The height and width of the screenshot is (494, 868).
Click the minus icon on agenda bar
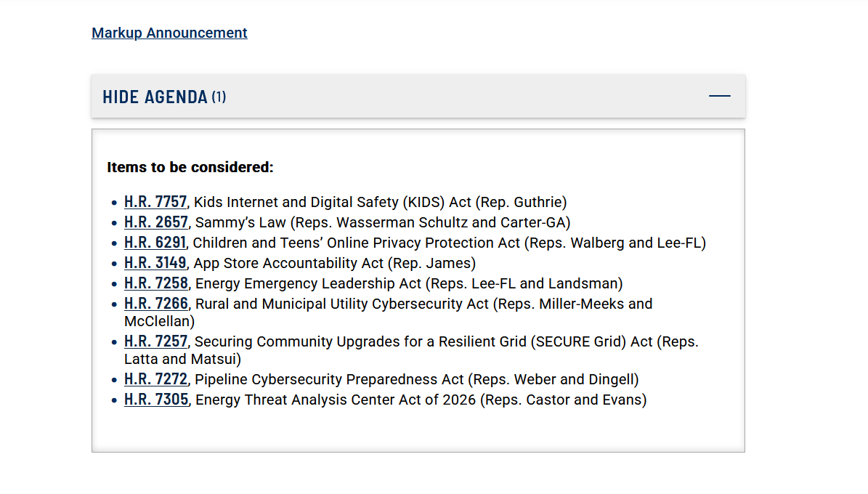(x=719, y=96)
